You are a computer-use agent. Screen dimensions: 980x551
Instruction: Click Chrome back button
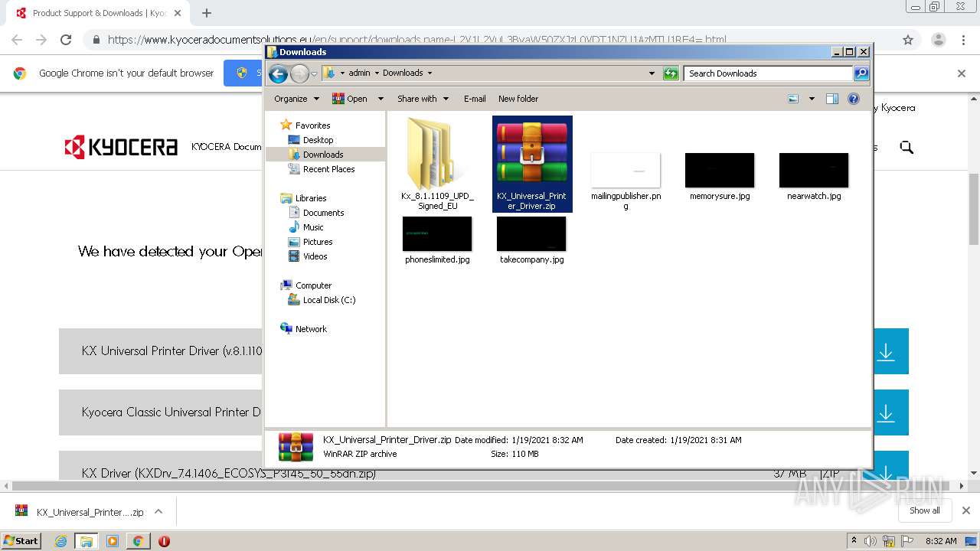pos(17,40)
